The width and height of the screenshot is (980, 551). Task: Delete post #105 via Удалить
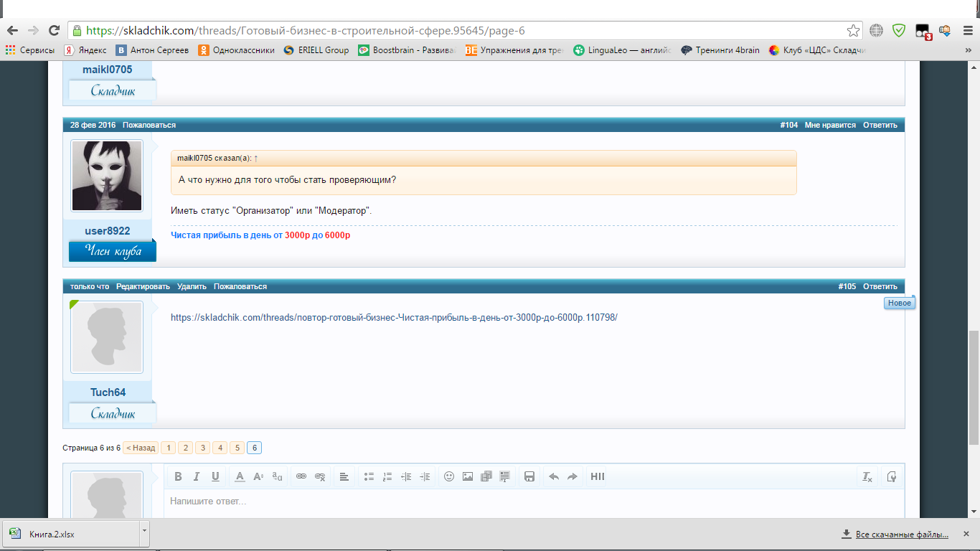(192, 286)
